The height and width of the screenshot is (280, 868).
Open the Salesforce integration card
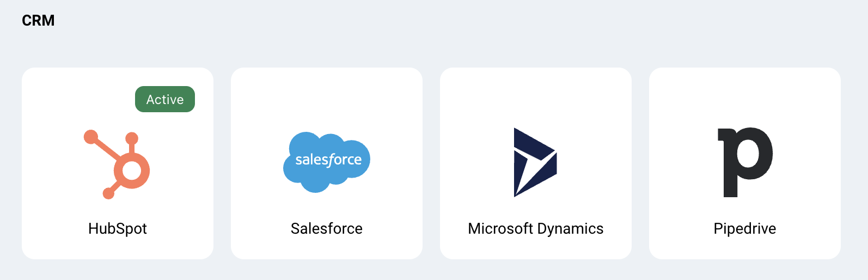tap(327, 163)
